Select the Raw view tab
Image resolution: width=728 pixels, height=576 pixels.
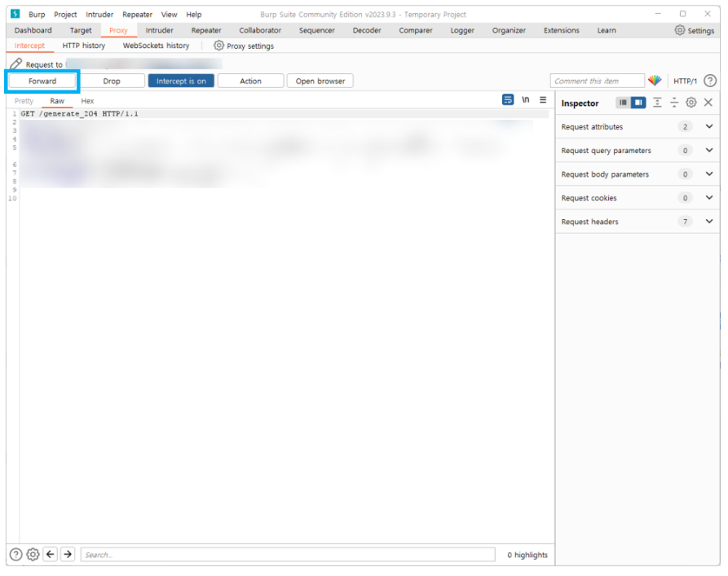coord(57,101)
